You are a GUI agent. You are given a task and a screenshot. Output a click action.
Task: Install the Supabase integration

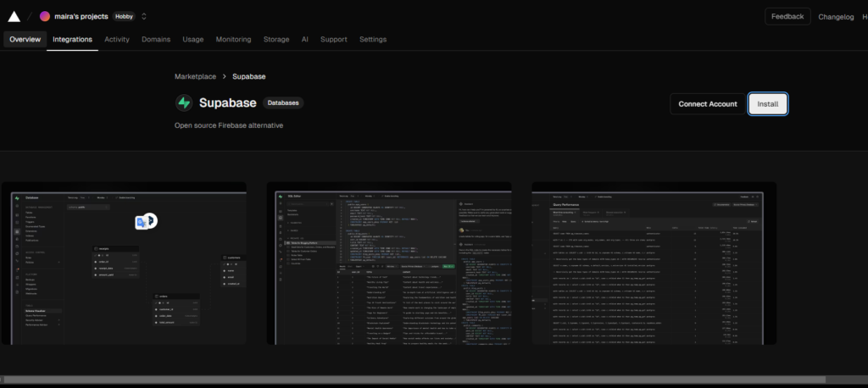(x=768, y=104)
